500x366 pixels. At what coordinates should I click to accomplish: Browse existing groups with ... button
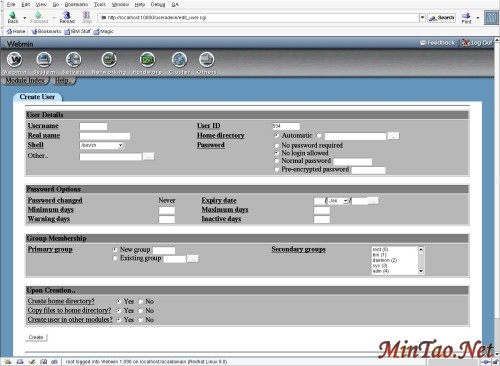pyautogui.click(x=193, y=259)
